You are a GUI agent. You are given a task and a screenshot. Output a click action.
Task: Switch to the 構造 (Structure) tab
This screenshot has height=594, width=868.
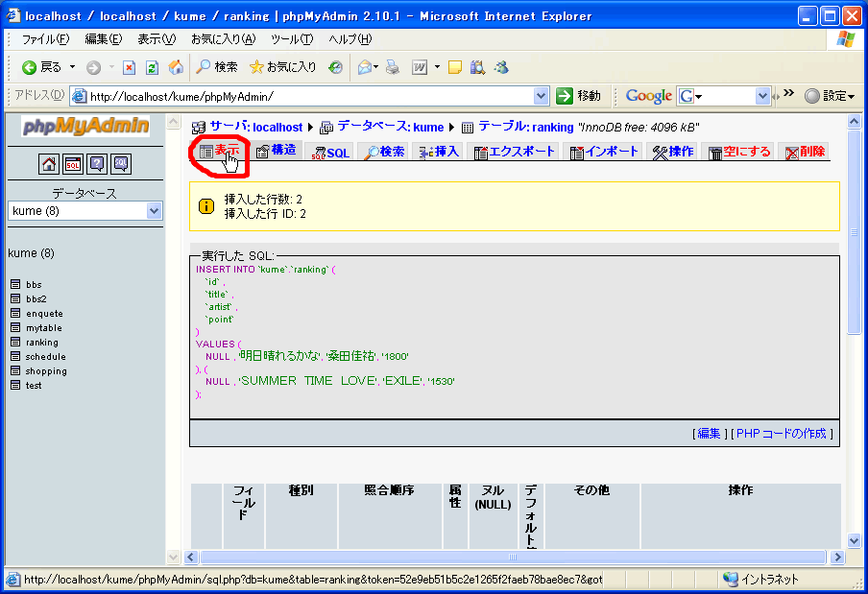pyautogui.click(x=277, y=151)
